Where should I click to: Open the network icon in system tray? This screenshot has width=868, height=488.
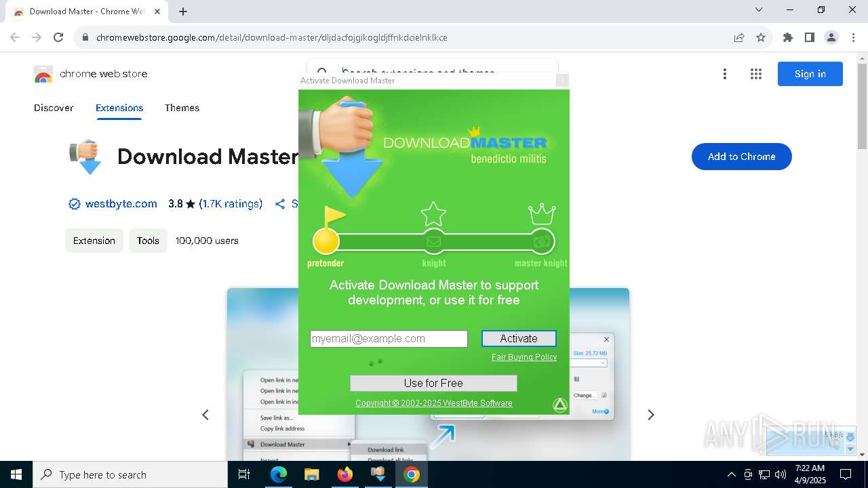coord(764,474)
